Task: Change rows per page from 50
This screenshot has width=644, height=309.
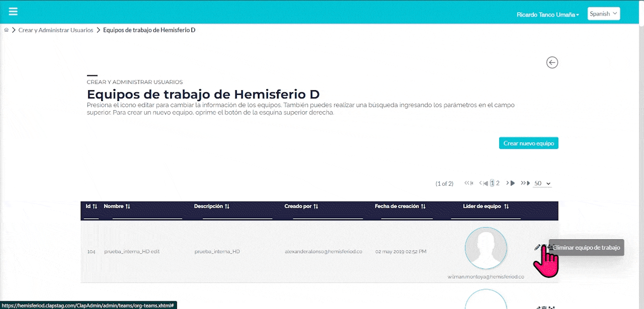Action: click(x=542, y=183)
